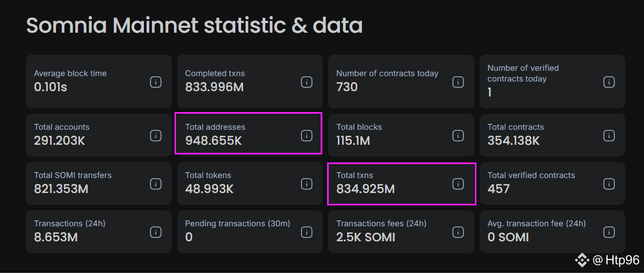Click the Htp96 watermark logo

coord(582,261)
